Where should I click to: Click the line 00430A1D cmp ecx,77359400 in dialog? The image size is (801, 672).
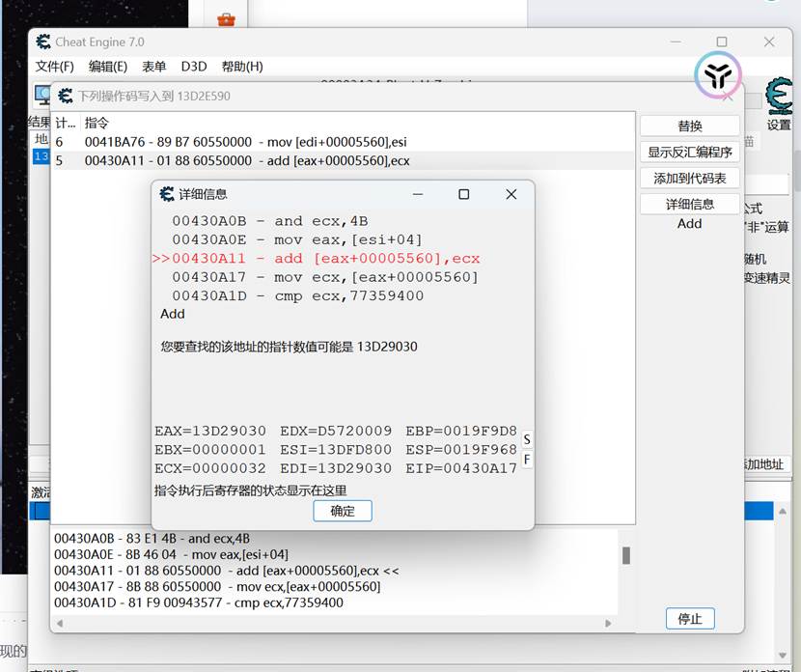click(298, 295)
